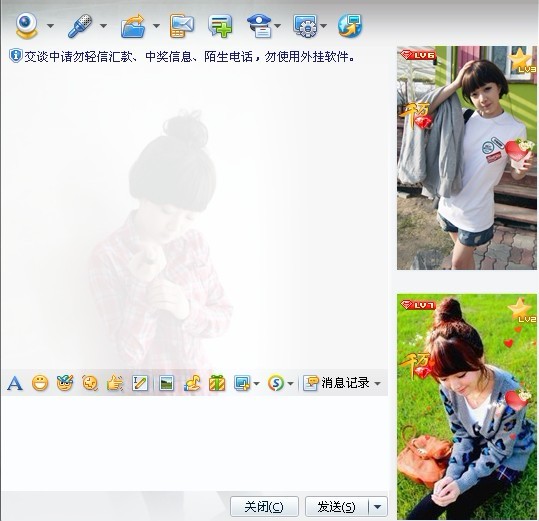Open report and security police-hat icon

[x=260, y=26]
